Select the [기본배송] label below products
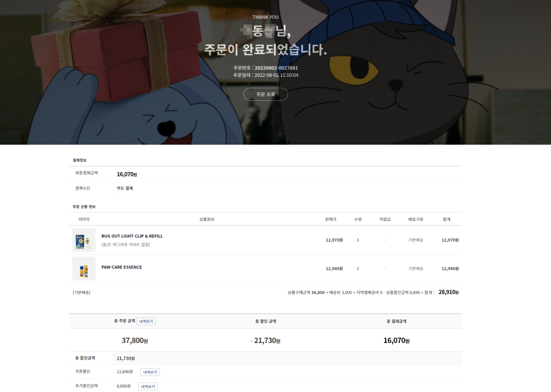 82,292
